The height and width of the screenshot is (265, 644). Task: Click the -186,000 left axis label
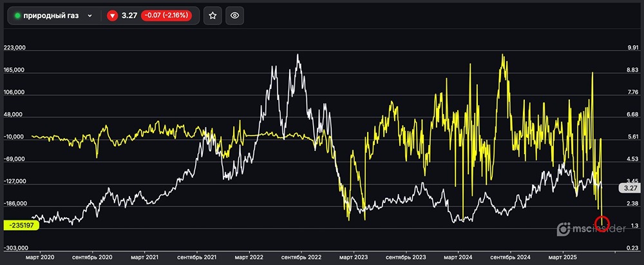pos(14,204)
